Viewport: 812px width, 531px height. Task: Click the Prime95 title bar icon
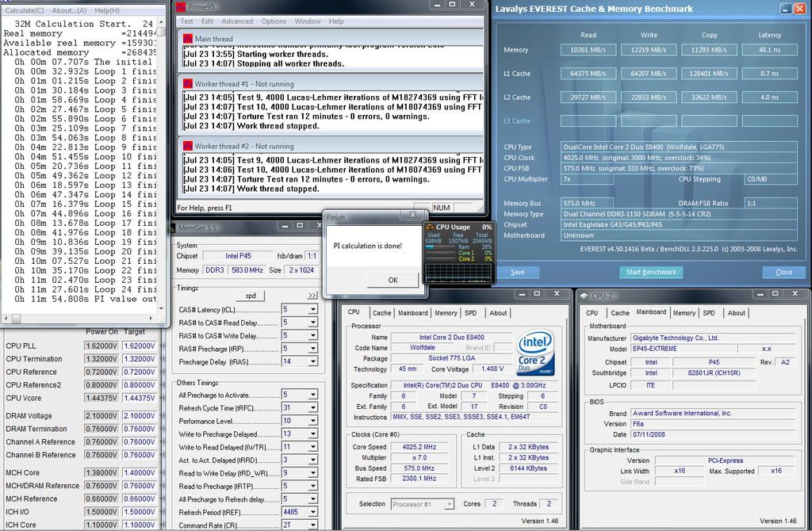pyautogui.click(x=181, y=6)
